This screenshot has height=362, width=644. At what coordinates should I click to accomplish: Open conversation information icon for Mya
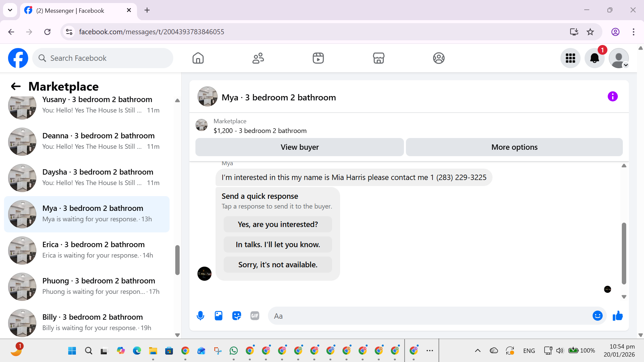click(x=613, y=97)
